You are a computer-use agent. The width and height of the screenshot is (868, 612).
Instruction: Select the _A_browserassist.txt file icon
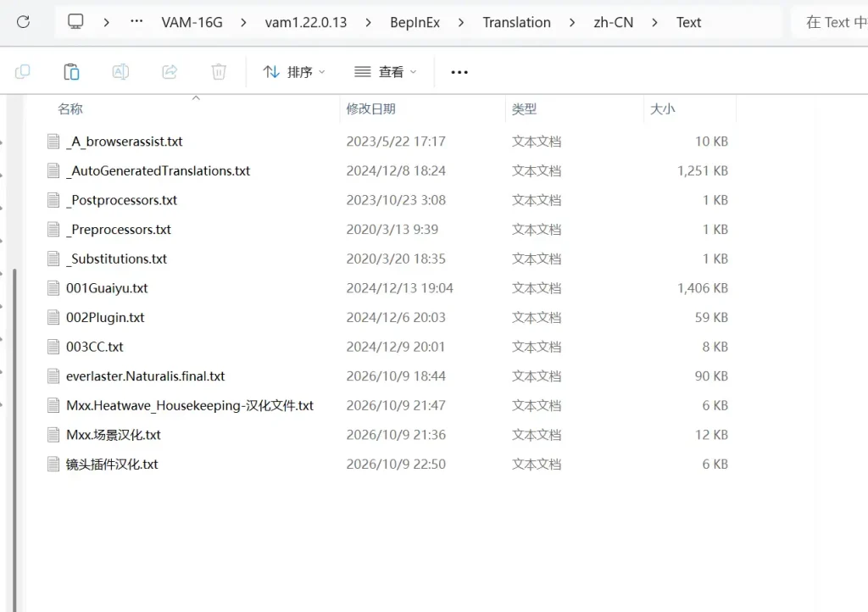53,142
